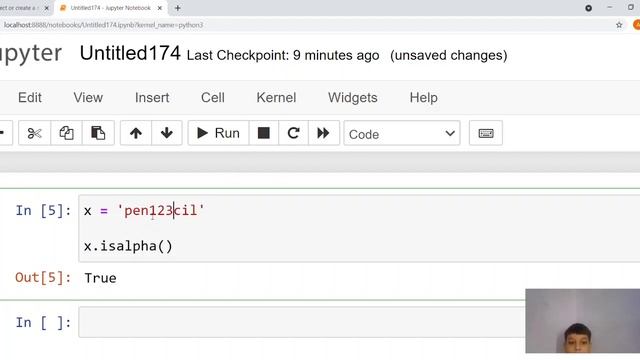Switch to Untitled174 Jupyter Notebook browser tab

click(110, 8)
